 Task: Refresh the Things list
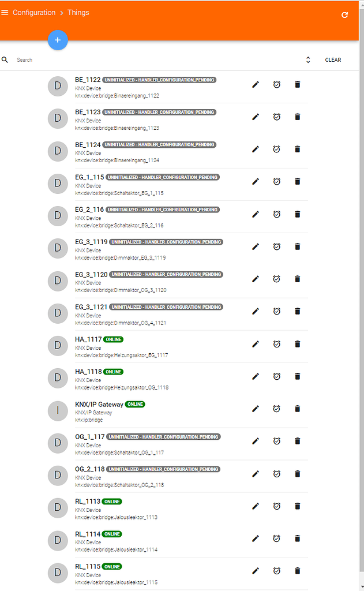coord(344,14)
